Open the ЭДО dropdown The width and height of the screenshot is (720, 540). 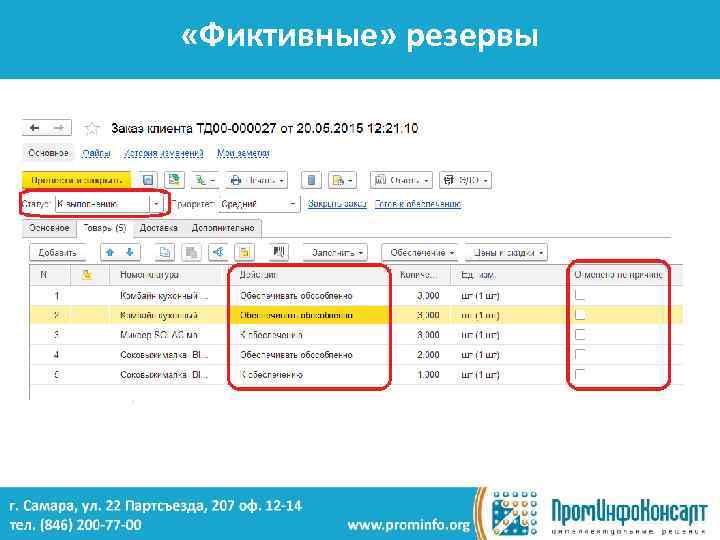tap(466, 180)
